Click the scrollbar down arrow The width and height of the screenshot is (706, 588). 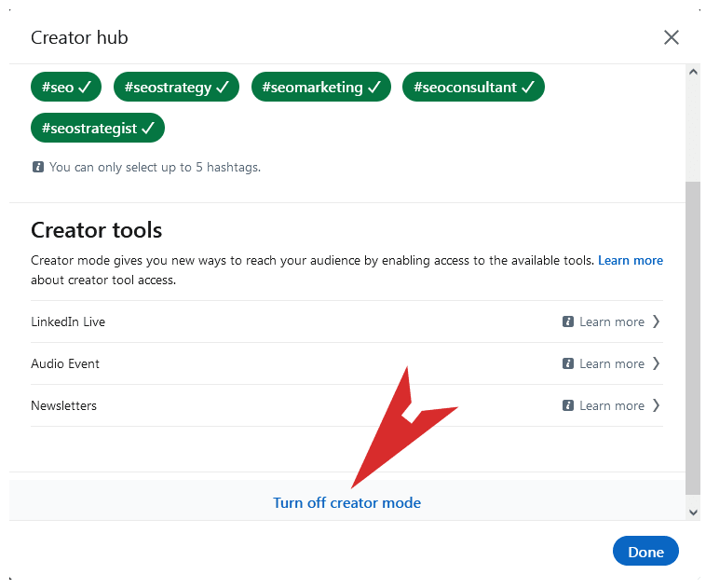coord(693,513)
